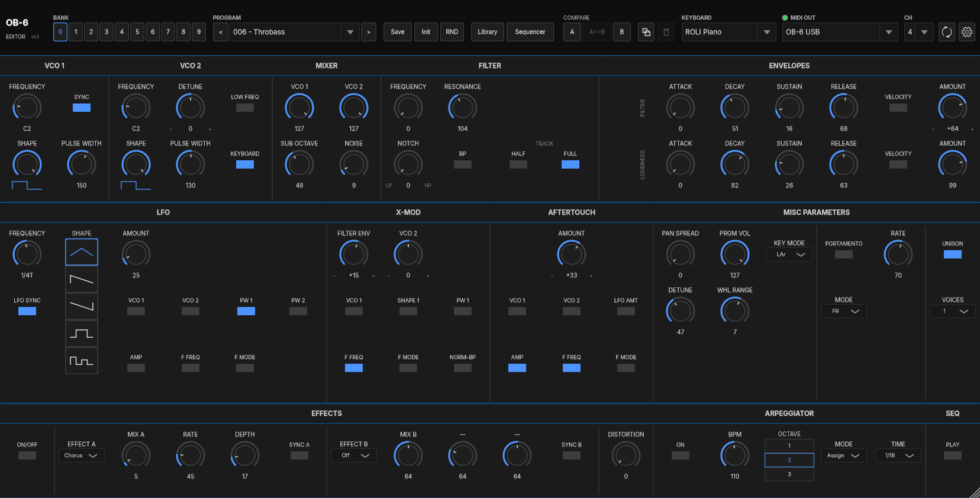
Task: Enable X-MOD NORM-BP destination
Action: click(x=463, y=368)
